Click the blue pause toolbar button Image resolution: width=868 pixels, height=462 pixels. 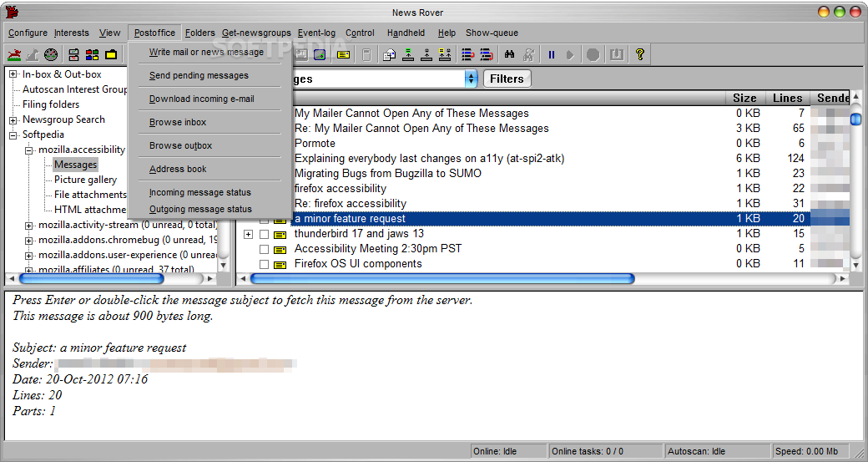coord(552,54)
